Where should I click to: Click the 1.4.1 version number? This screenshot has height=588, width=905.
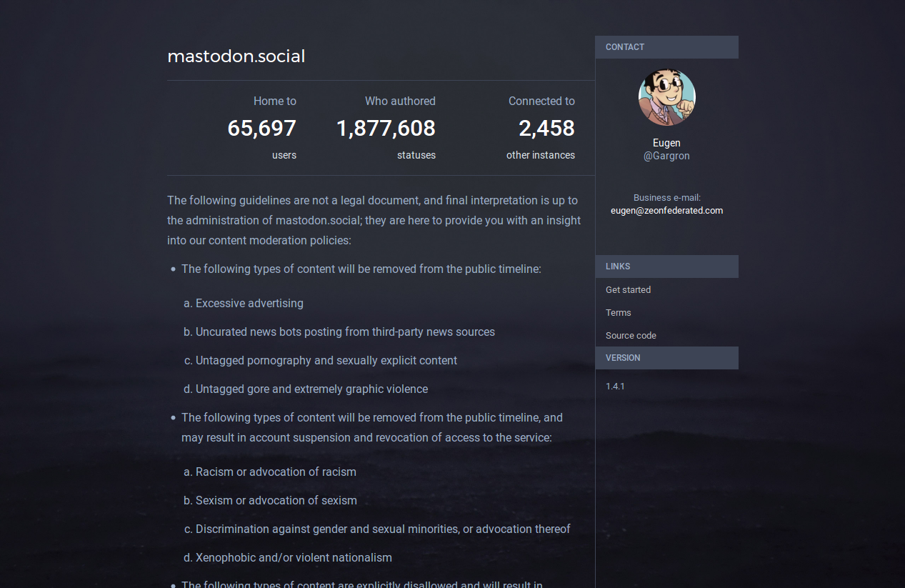pyautogui.click(x=615, y=386)
